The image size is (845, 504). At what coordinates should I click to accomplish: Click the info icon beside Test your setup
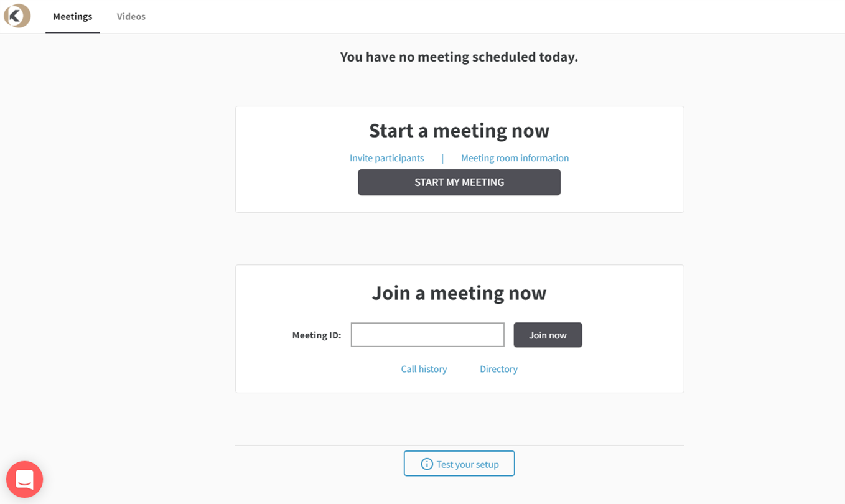point(427,464)
